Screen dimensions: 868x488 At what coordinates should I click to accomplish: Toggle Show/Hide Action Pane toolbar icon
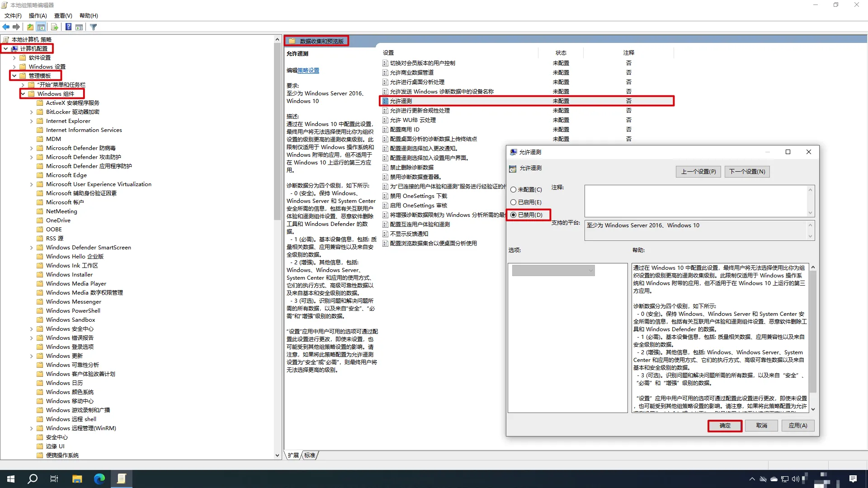point(80,27)
